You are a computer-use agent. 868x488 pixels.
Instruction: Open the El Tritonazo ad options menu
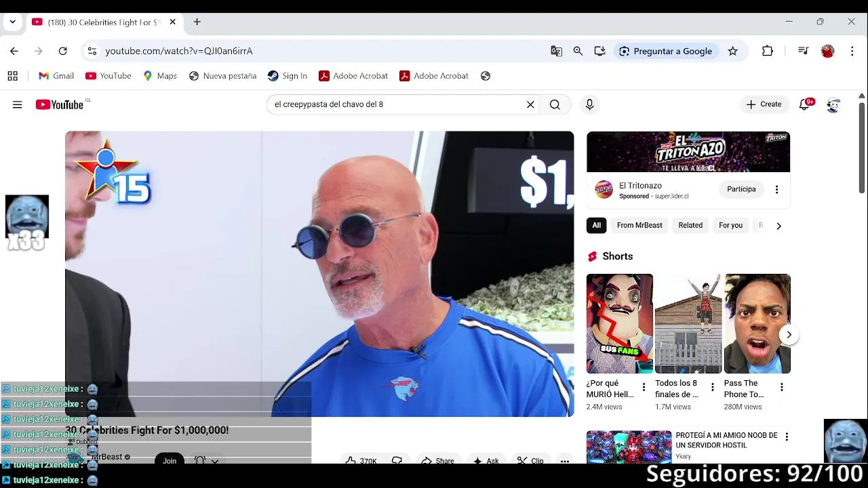(776, 189)
